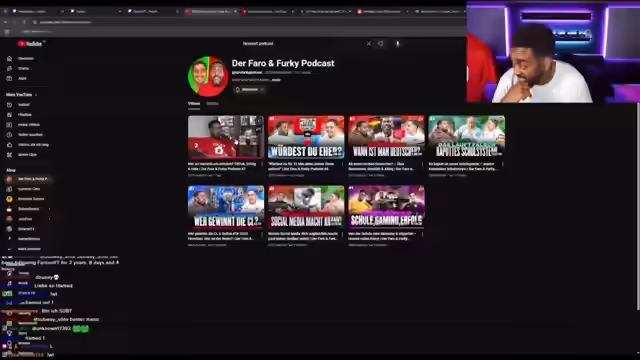Open the Playlists sidebar icon
This screenshot has height=360, width=640.
coord(9,115)
